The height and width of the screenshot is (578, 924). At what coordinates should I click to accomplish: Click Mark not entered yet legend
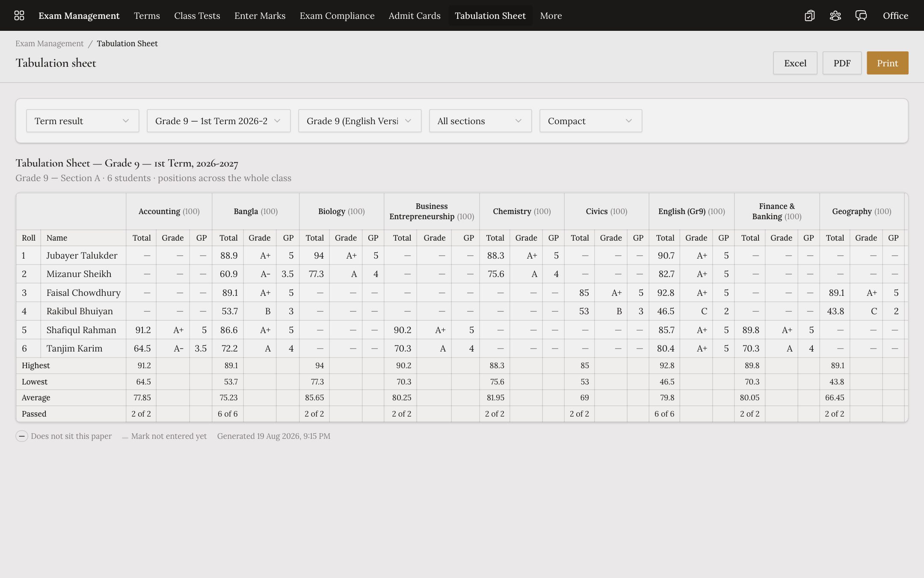169,436
